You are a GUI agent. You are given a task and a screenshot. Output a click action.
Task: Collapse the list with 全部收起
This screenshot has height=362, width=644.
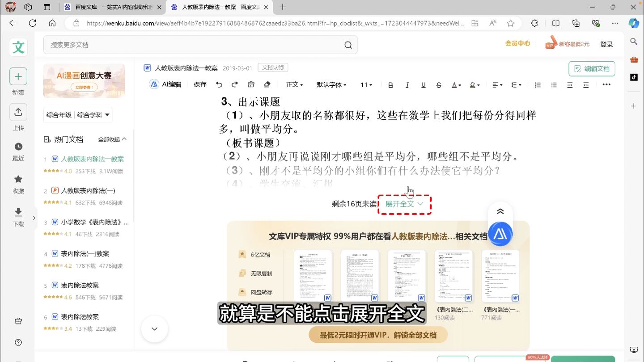pos(112,139)
